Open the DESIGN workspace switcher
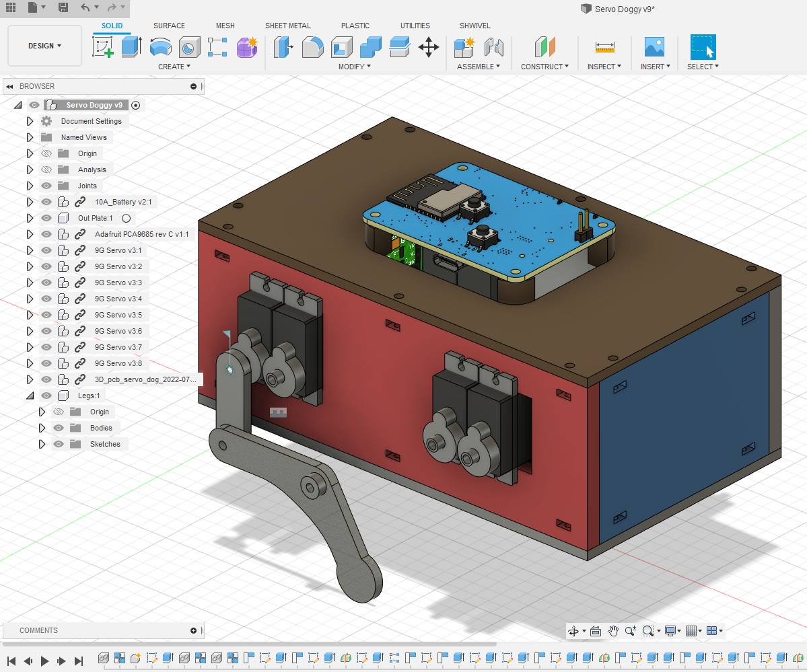 pos(45,46)
